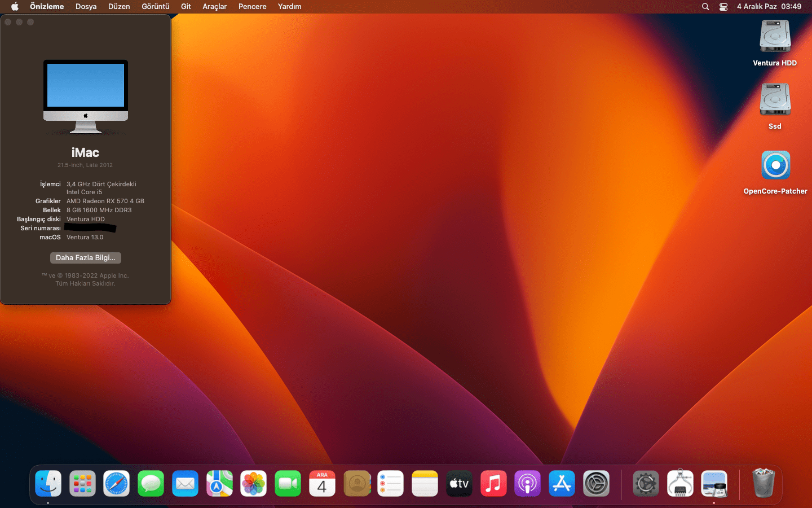Select the Ventura HDD drive icon
Screen dimensions: 812x508
pos(775,37)
